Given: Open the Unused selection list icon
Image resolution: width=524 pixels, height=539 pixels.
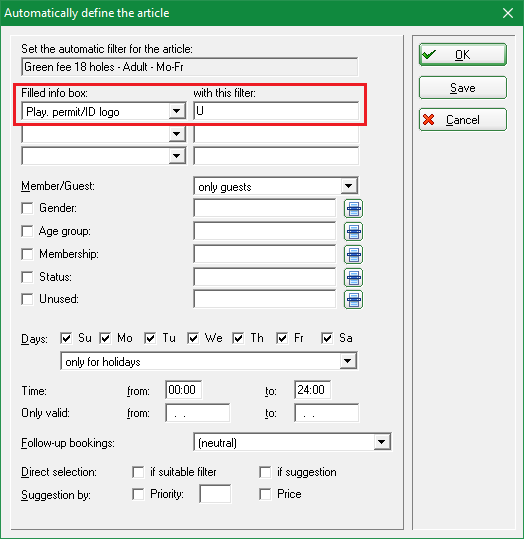Looking at the screenshot, I should pos(353,299).
